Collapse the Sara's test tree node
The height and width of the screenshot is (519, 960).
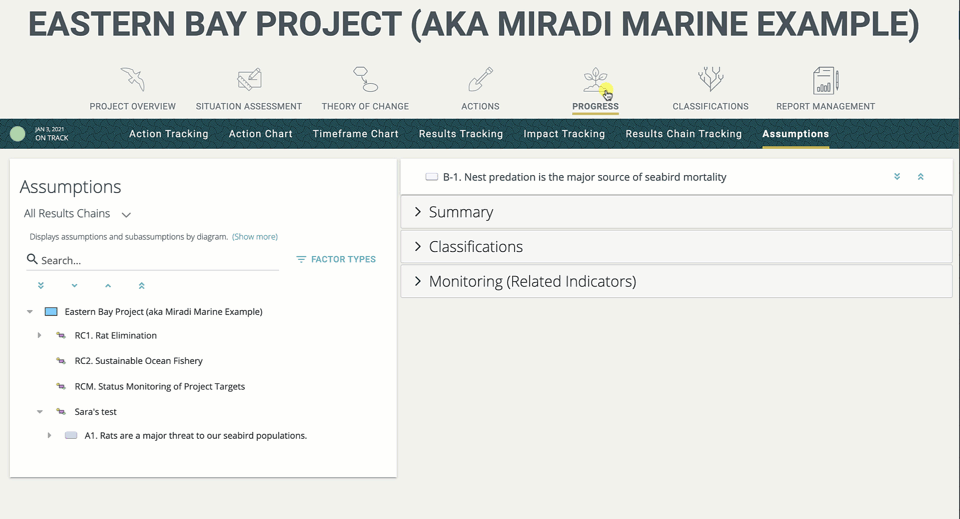click(40, 412)
